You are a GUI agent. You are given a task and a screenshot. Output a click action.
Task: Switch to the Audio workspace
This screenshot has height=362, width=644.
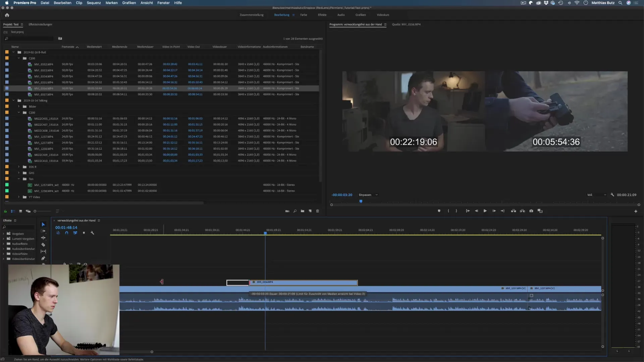pyautogui.click(x=341, y=15)
